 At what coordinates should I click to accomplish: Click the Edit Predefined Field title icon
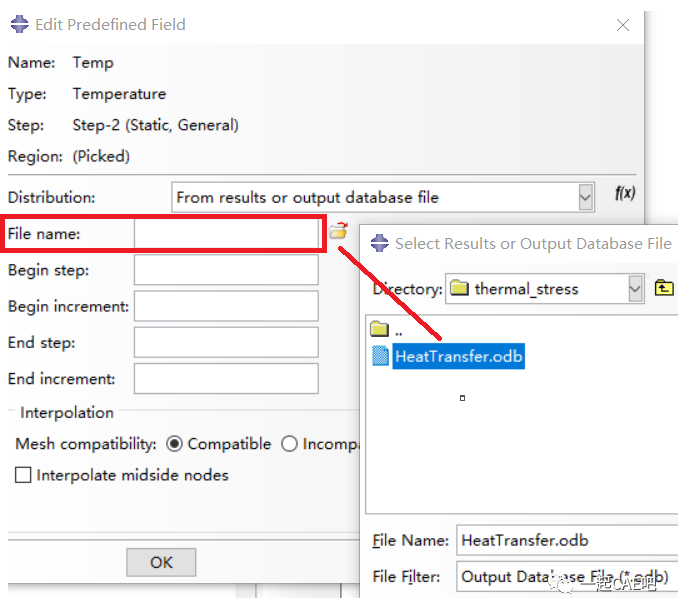tap(19, 24)
